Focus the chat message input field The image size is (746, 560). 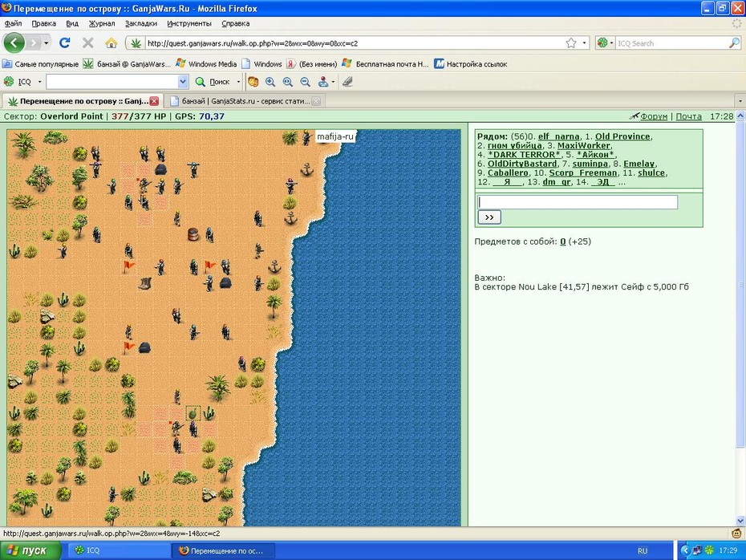pyautogui.click(x=577, y=202)
